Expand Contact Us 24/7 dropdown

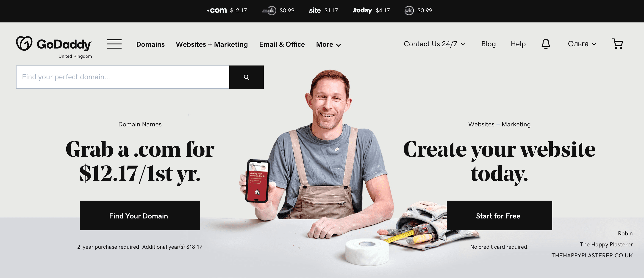[x=435, y=44]
